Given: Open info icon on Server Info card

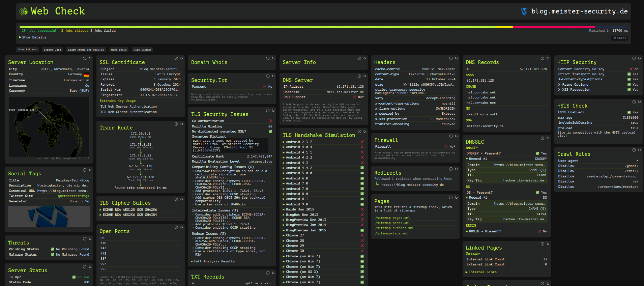Looking at the screenshot, I should (x=359, y=58).
